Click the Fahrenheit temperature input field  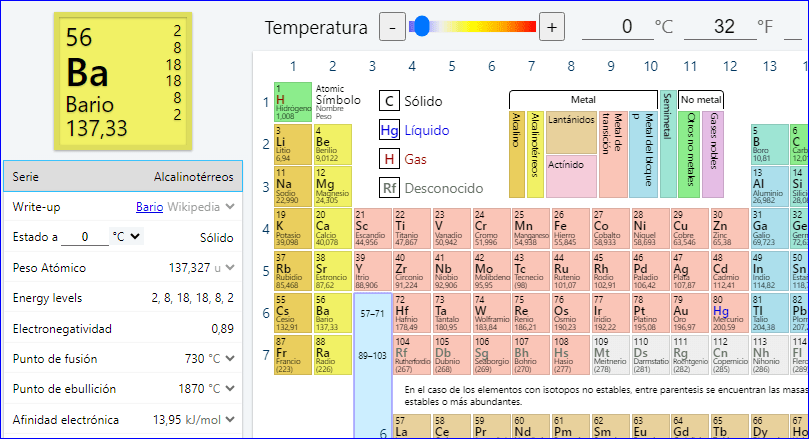click(x=720, y=26)
